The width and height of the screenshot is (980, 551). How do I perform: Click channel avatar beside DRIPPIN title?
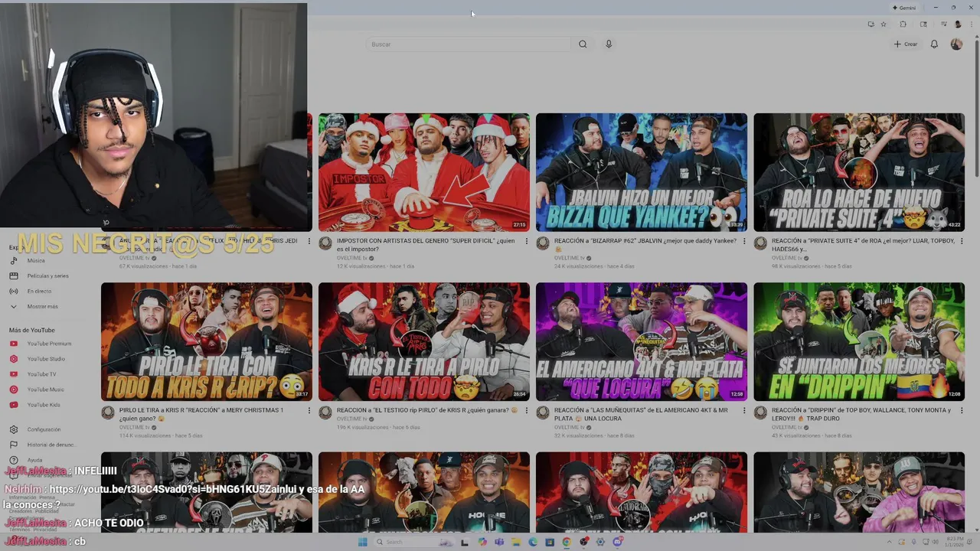click(760, 412)
